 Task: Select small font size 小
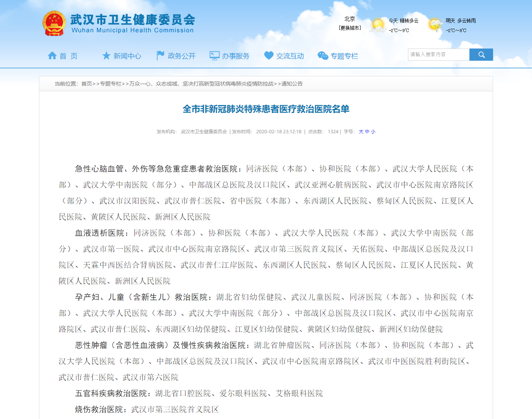point(372,131)
